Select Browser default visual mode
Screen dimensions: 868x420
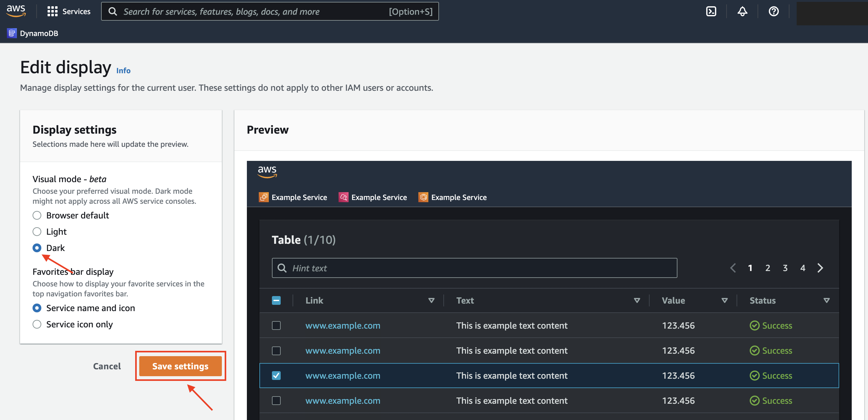(x=37, y=215)
